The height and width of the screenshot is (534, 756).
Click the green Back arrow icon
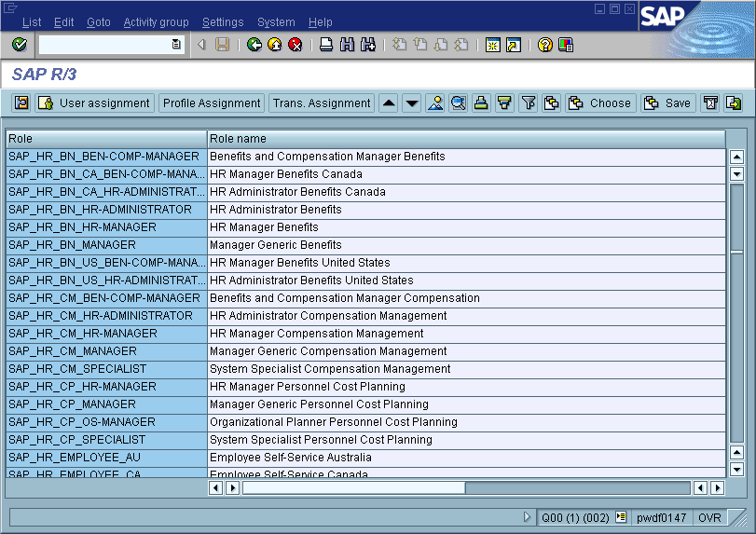[x=254, y=45]
